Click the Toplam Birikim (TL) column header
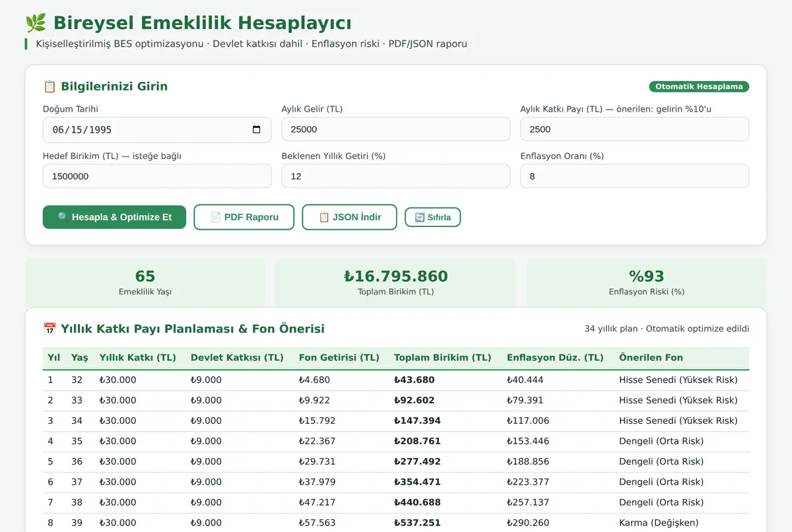This screenshot has height=532, width=792. (x=443, y=358)
